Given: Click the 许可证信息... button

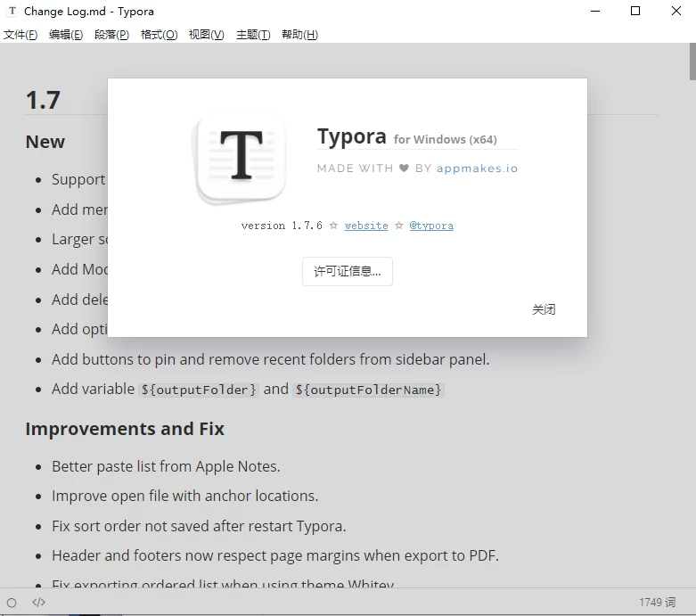Looking at the screenshot, I should pyautogui.click(x=348, y=271).
